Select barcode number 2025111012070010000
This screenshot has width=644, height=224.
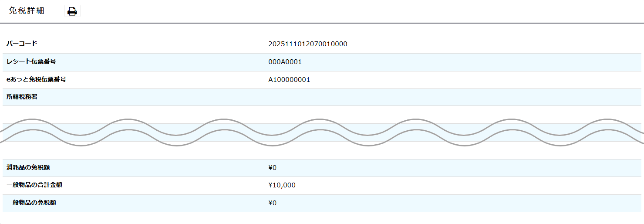click(308, 44)
